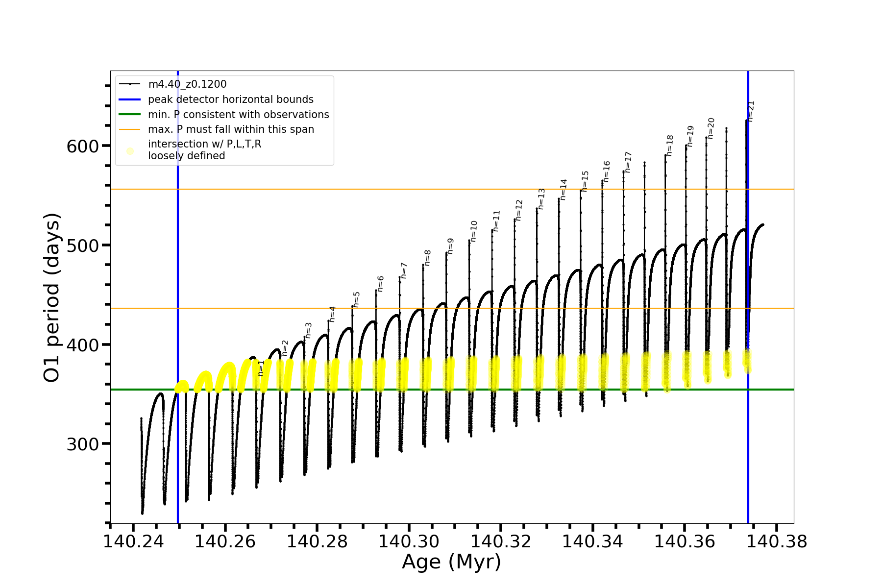This screenshot has height=588, width=882.
Task: Click the green line swatch in the legend
Action: click(130, 115)
